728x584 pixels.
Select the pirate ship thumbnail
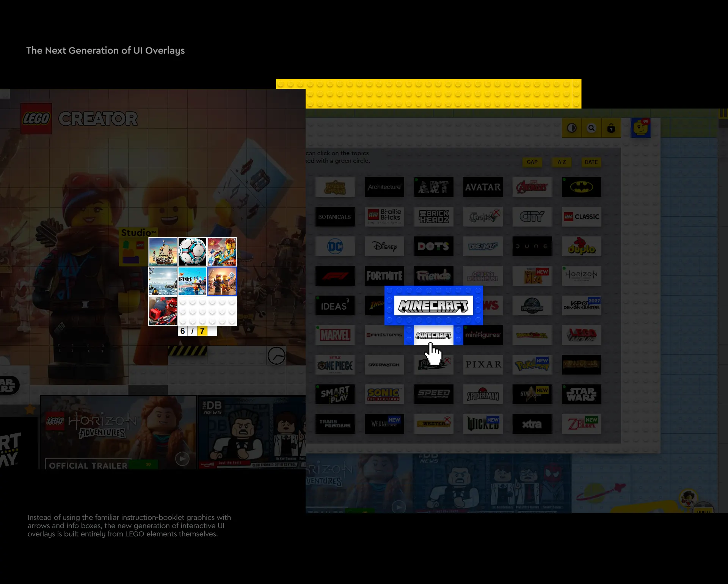163,252
